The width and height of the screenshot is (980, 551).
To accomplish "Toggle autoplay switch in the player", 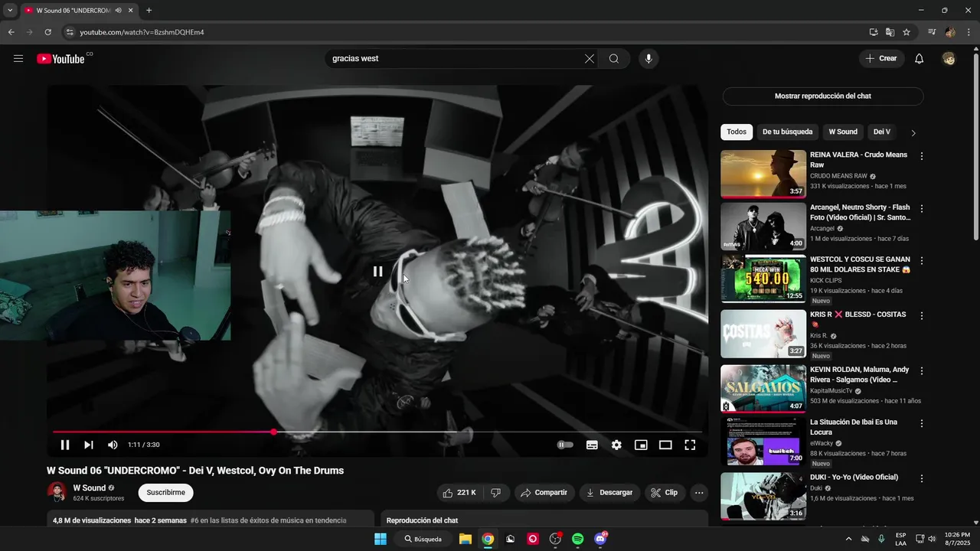I will (x=565, y=445).
